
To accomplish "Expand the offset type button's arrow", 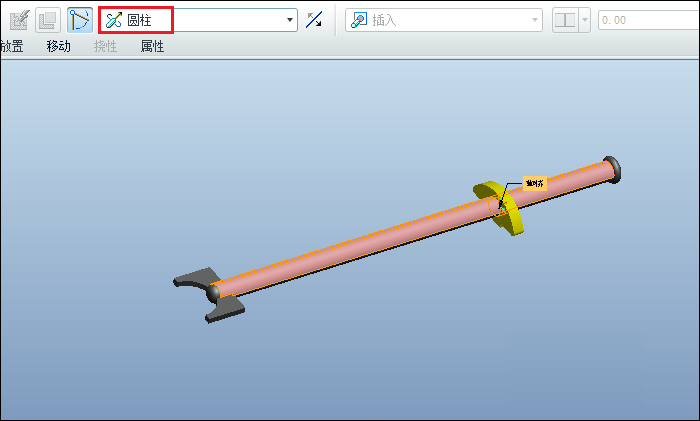I will [584, 20].
